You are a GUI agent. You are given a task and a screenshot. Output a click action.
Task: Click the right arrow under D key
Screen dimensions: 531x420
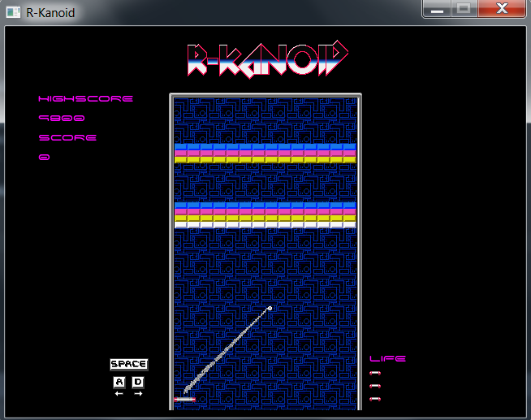point(138,394)
